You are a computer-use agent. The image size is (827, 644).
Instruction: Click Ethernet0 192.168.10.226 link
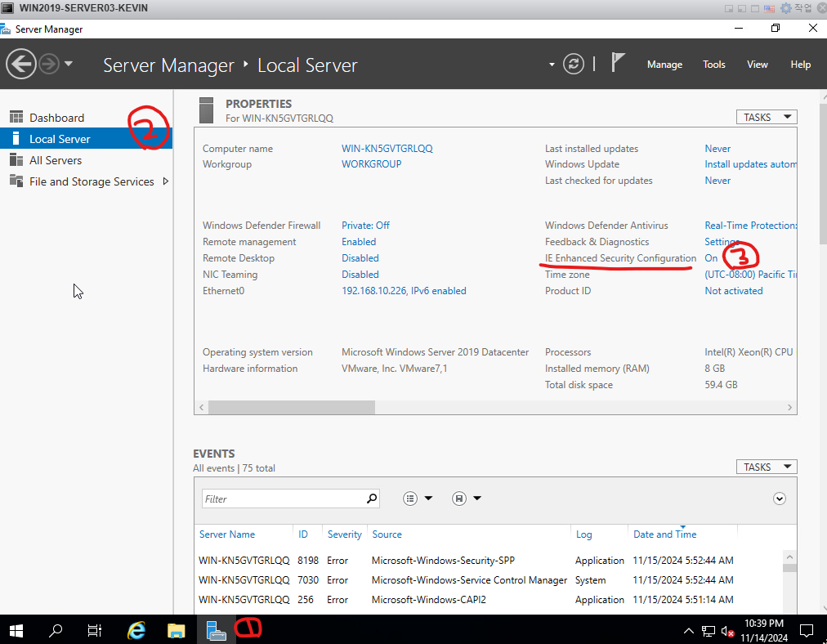404,291
